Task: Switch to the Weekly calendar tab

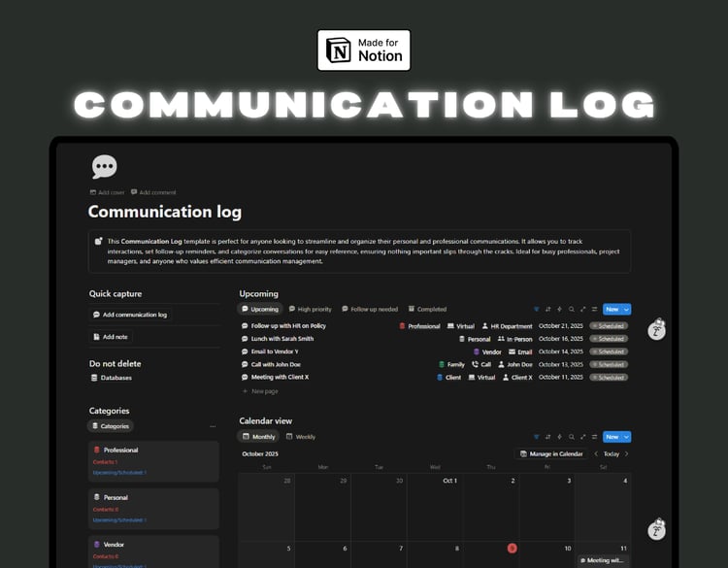Action: [x=301, y=437]
